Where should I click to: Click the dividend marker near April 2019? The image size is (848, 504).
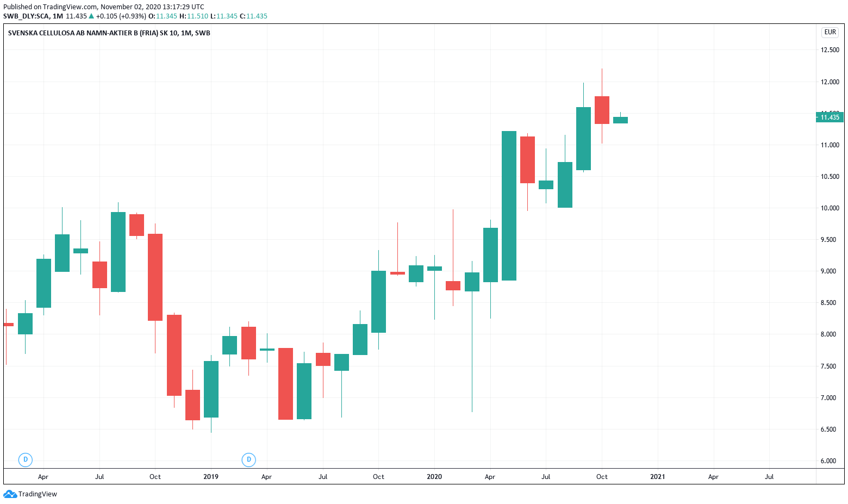tap(248, 459)
